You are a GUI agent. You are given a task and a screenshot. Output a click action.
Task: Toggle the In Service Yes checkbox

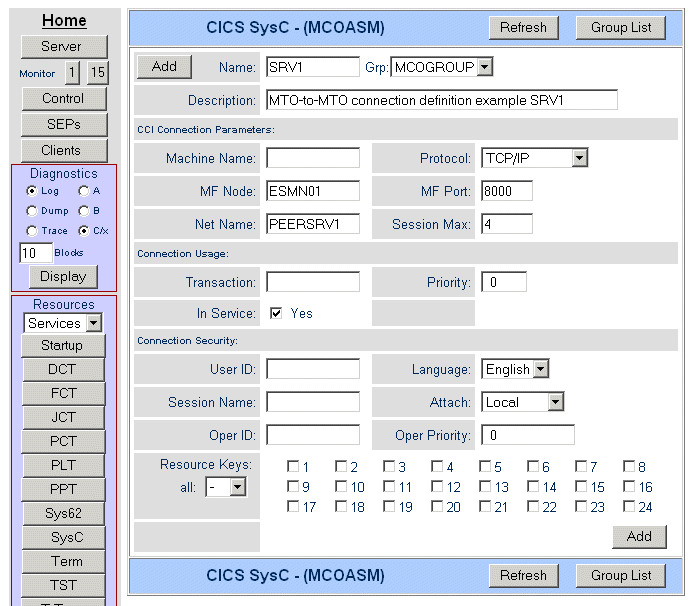point(277,313)
